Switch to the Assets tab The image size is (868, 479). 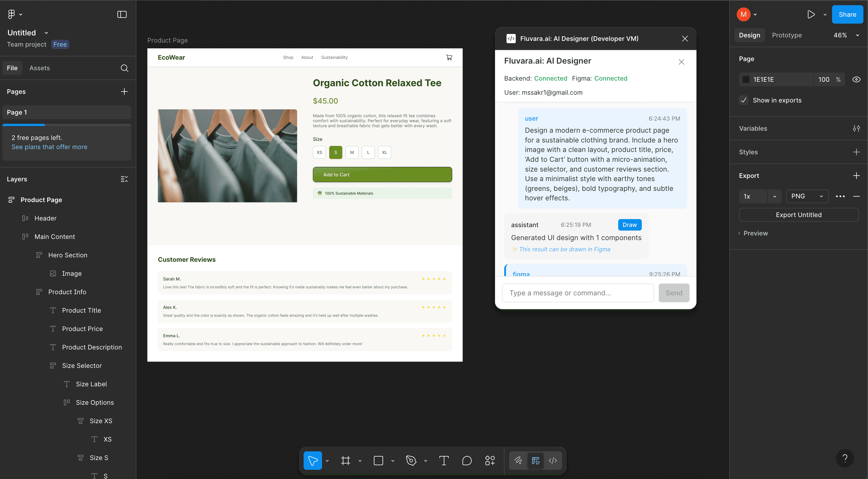[39, 68]
